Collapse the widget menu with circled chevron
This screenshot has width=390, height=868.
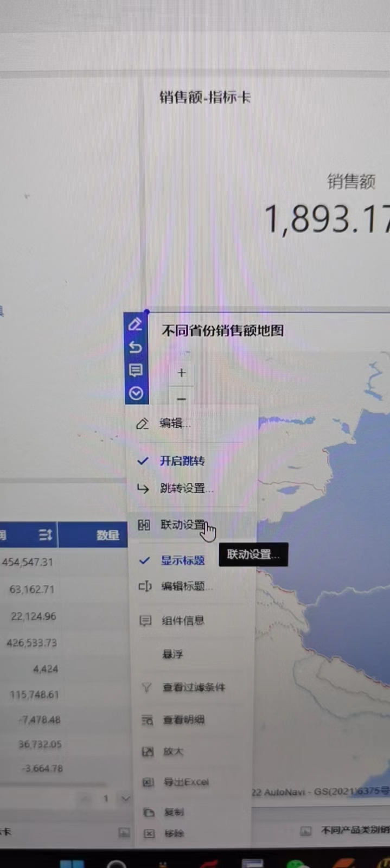tap(136, 393)
